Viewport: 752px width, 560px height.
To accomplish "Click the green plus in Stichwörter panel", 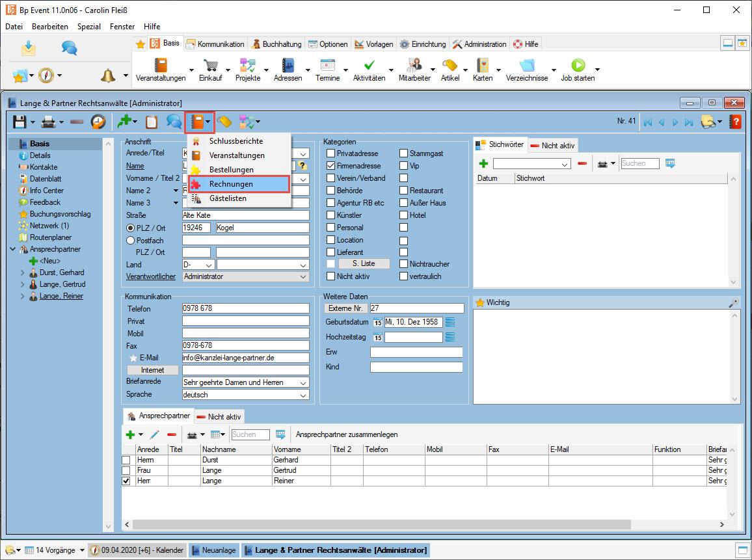I will tap(483, 163).
